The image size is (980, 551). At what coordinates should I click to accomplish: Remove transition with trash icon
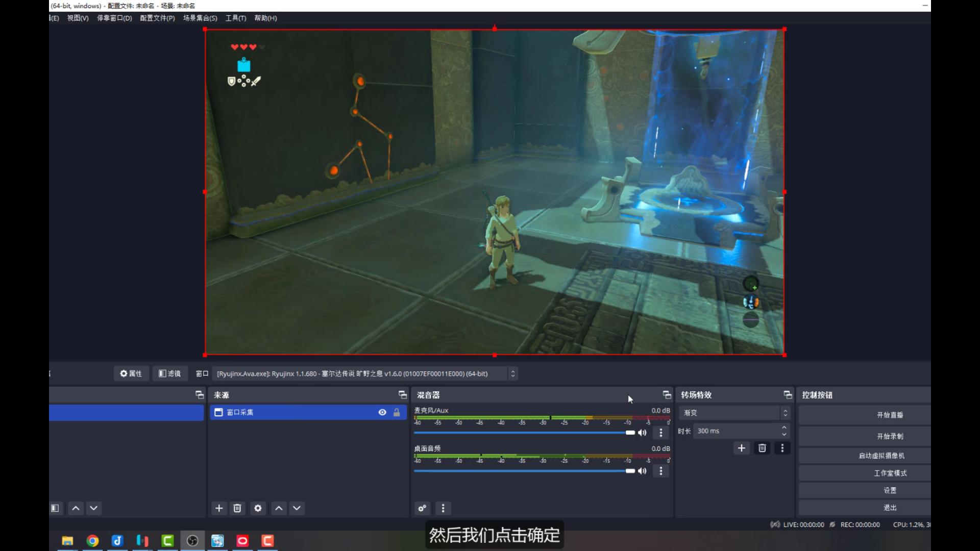pyautogui.click(x=762, y=448)
